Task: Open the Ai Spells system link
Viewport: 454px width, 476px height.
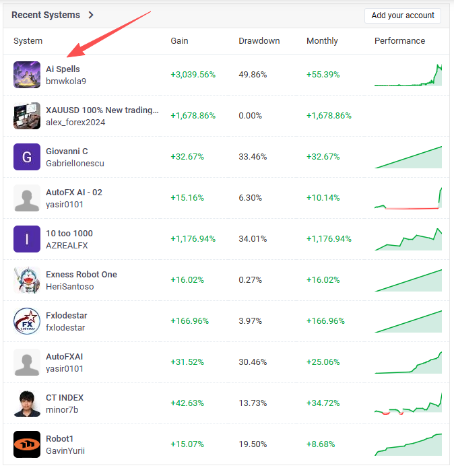Action: 63,69
